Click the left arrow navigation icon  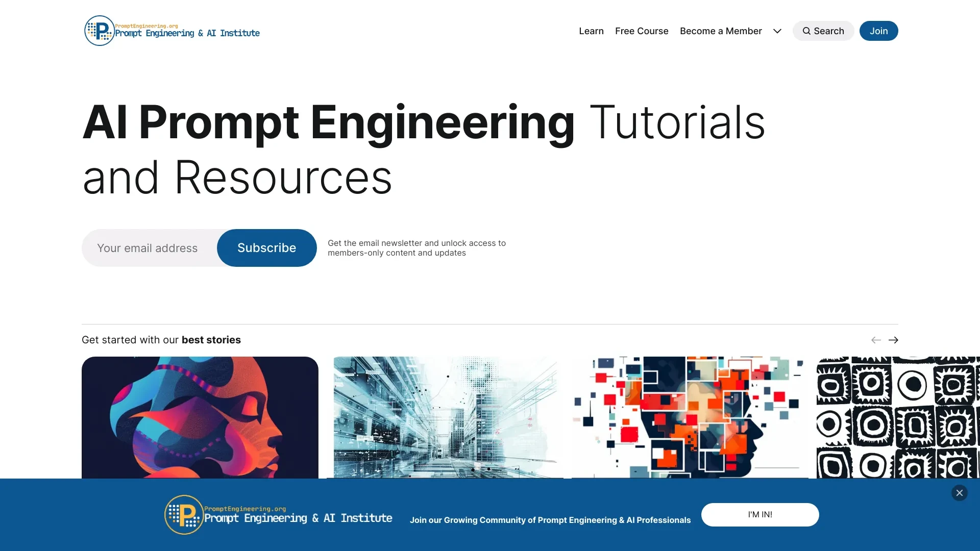point(876,339)
